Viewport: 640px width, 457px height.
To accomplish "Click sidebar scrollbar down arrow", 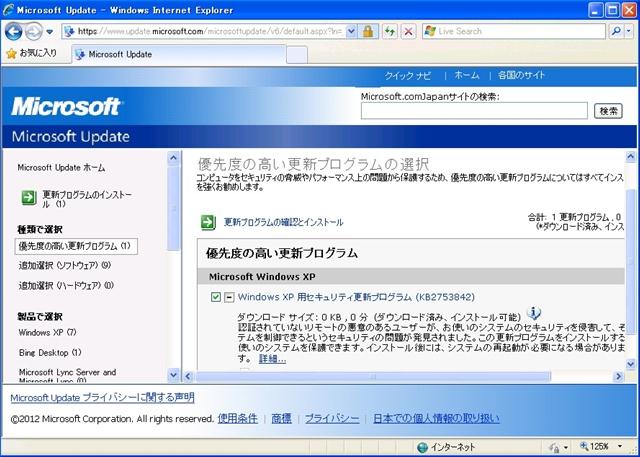I will pos(173,374).
